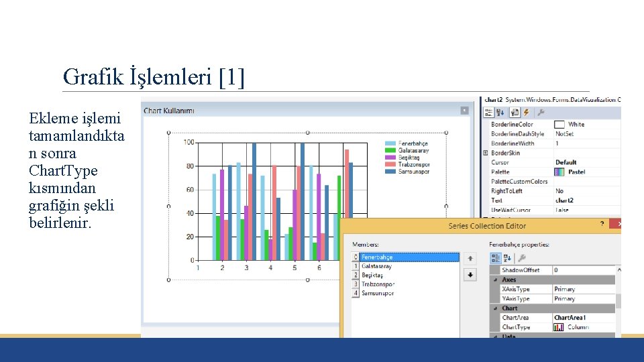Click Galatasaray green legend swatch
Screen dimensions: 644x362
coord(390,151)
